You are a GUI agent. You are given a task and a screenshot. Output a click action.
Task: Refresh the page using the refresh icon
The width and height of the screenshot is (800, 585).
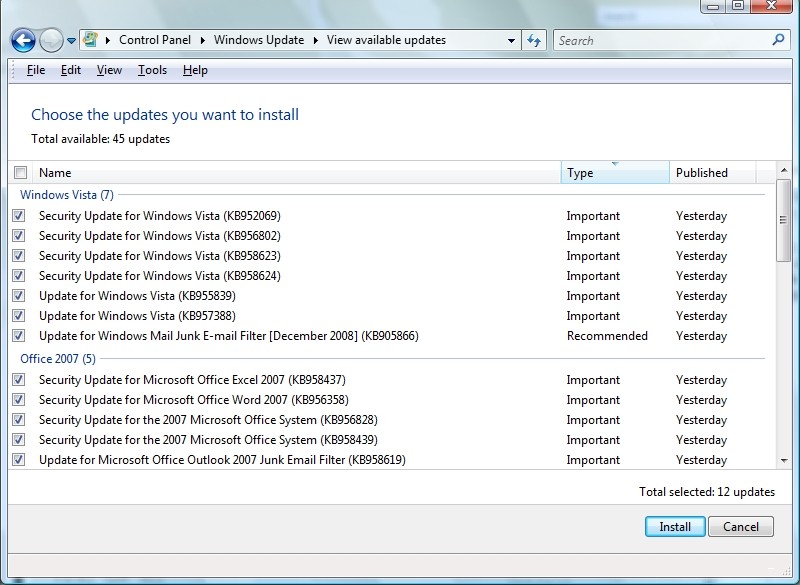coord(534,40)
